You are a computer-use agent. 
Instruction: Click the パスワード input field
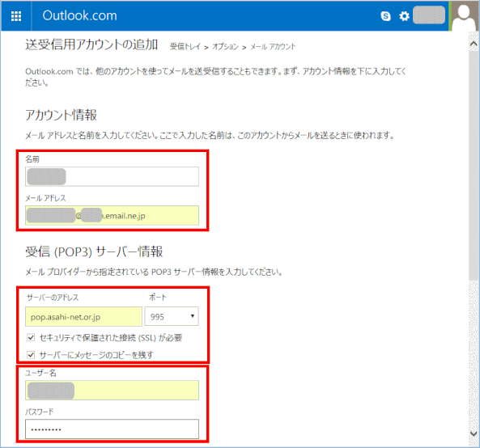pos(112,429)
